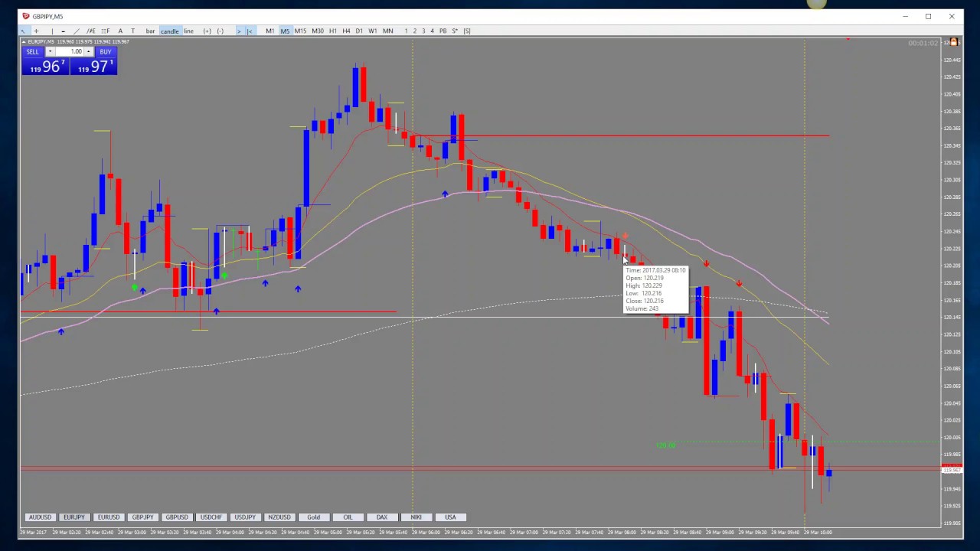Select M5 timeframe
This screenshot has height=551, width=980.
(x=285, y=31)
